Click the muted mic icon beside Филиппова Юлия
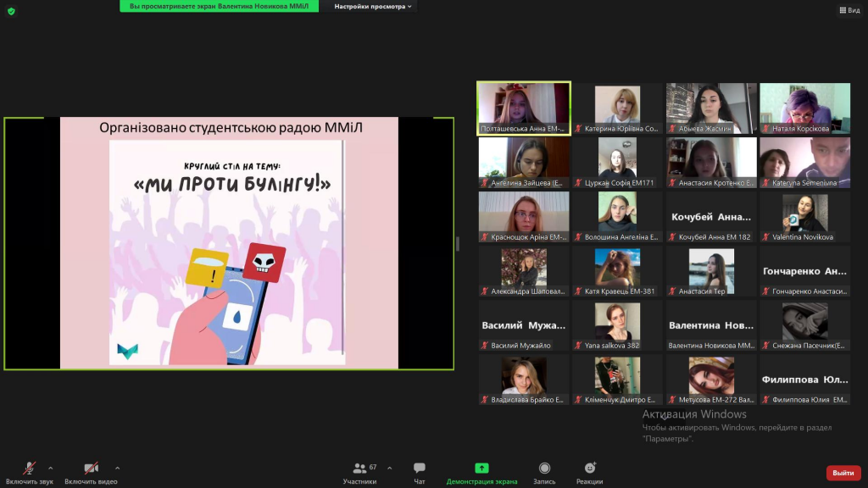The image size is (868, 488). click(x=766, y=400)
